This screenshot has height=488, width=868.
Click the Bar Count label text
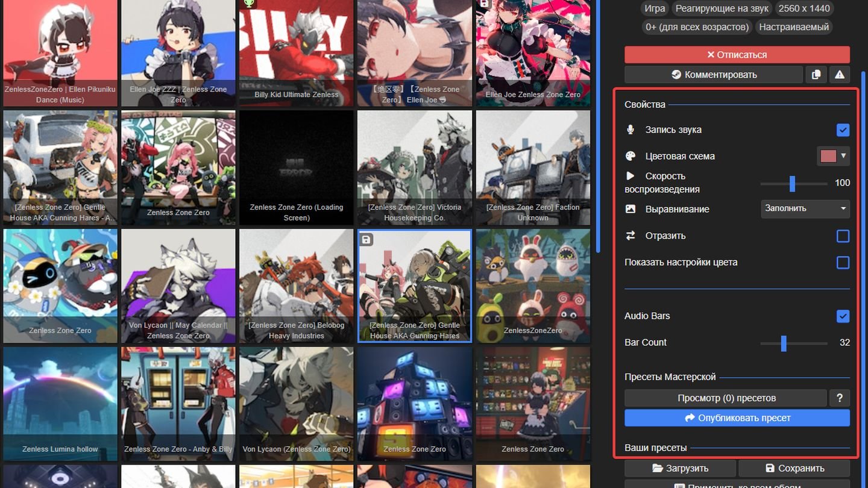point(646,342)
